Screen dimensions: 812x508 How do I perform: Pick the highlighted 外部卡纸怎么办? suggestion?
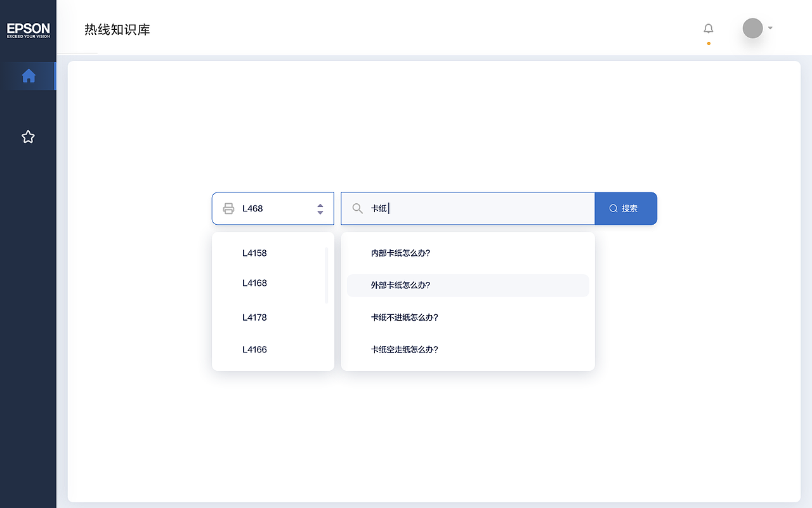point(401,285)
